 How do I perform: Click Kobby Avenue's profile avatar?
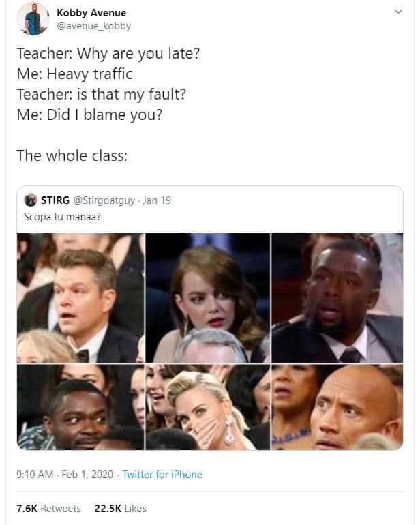[32, 19]
